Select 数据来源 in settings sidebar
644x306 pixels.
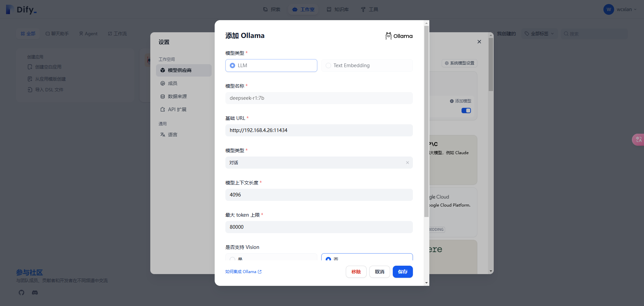point(184,96)
